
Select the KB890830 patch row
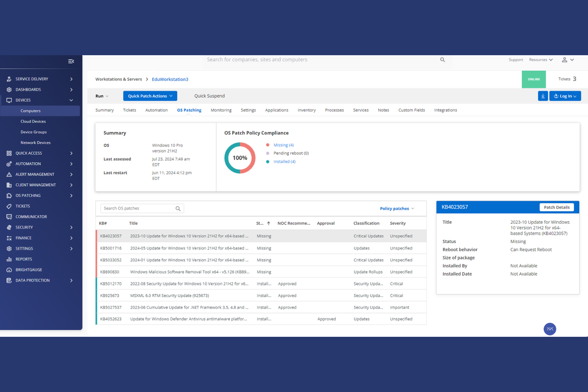click(261, 272)
